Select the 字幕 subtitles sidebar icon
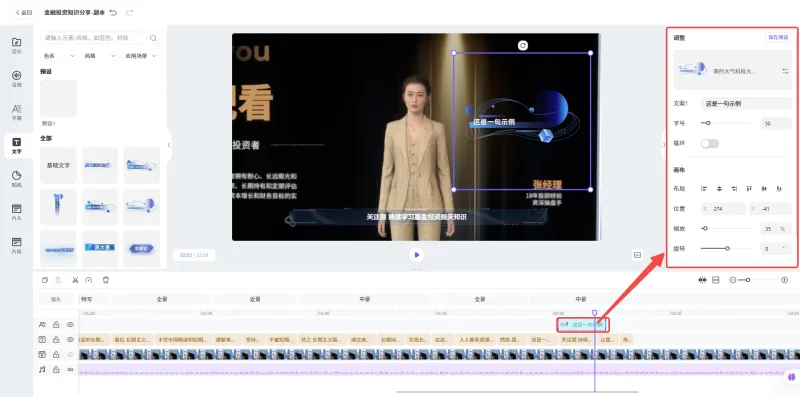The image size is (800, 397). click(x=17, y=112)
